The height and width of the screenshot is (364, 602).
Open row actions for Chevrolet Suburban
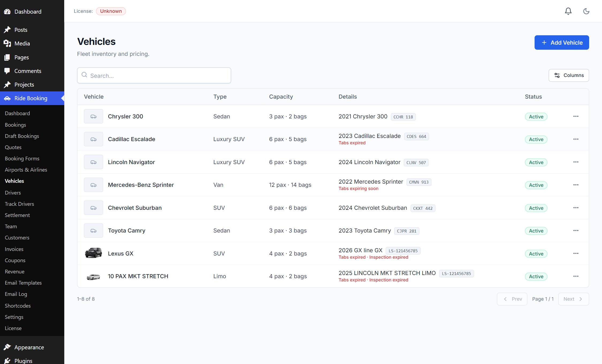point(576,208)
